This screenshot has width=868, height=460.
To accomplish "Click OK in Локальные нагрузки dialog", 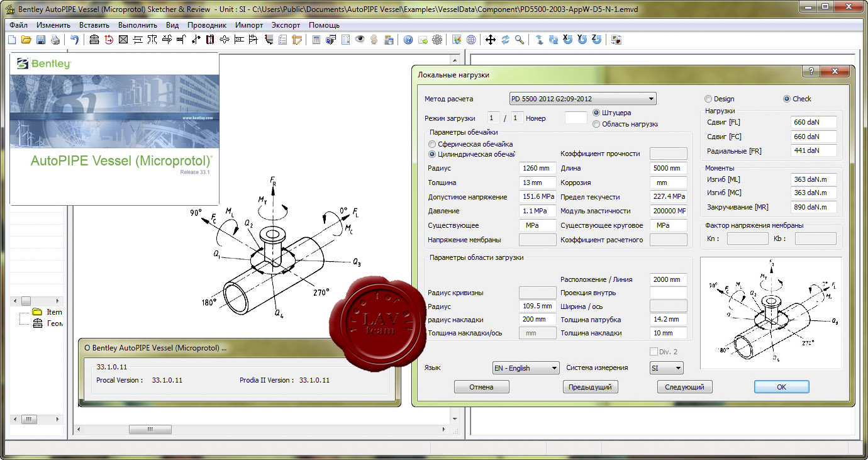I will pyautogui.click(x=781, y=387).
